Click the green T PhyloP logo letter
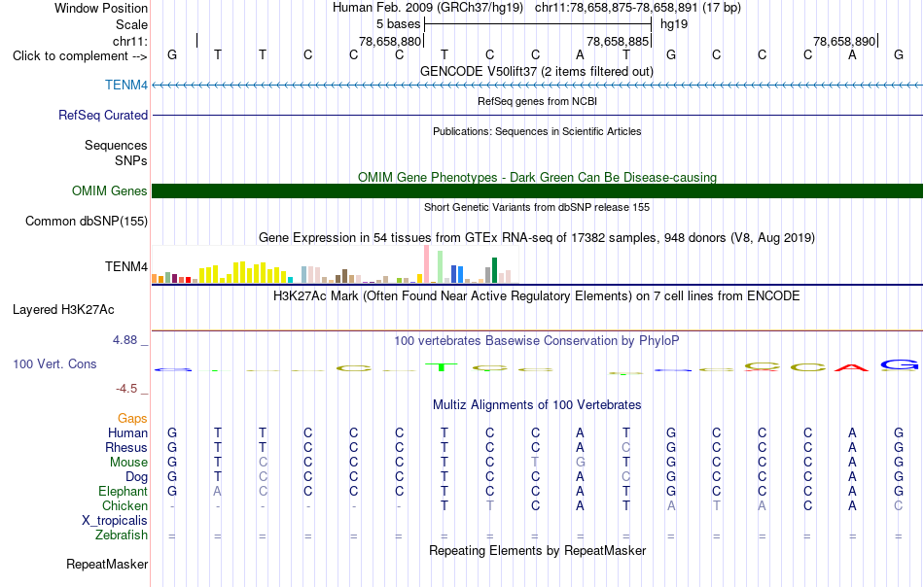The image size is (924, 587). coord(442,366)
